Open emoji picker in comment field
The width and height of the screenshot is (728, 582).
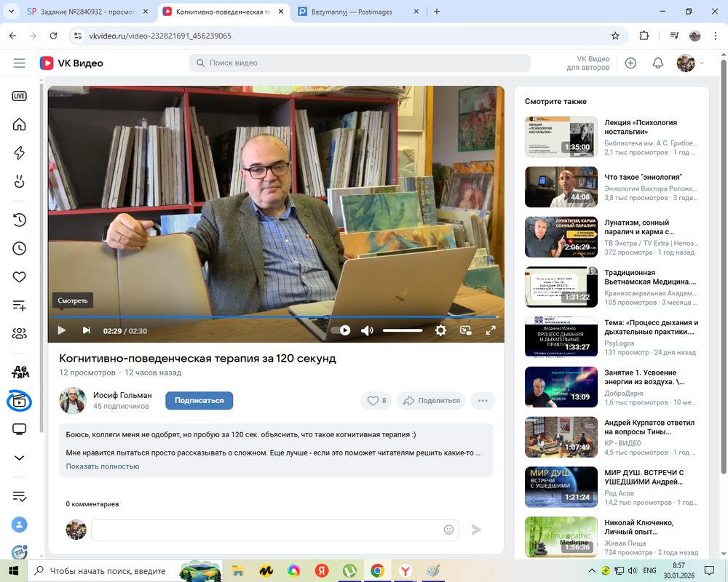point(448,530)
